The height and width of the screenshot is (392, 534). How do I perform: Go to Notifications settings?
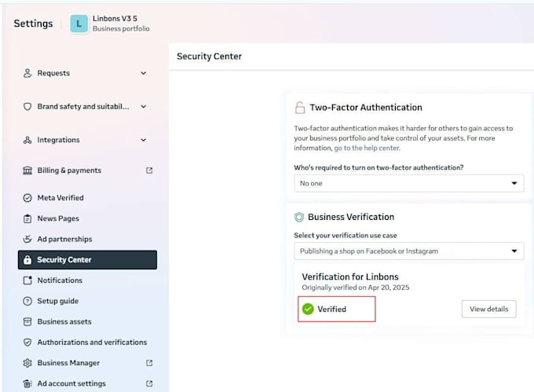click(87, 280)
